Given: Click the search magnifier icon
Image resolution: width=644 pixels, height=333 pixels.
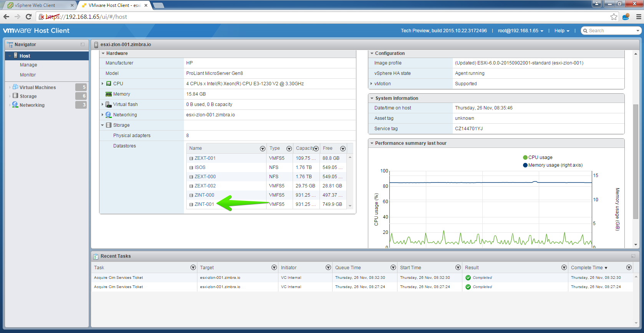Looking at the screenshot, I should 586,31.
